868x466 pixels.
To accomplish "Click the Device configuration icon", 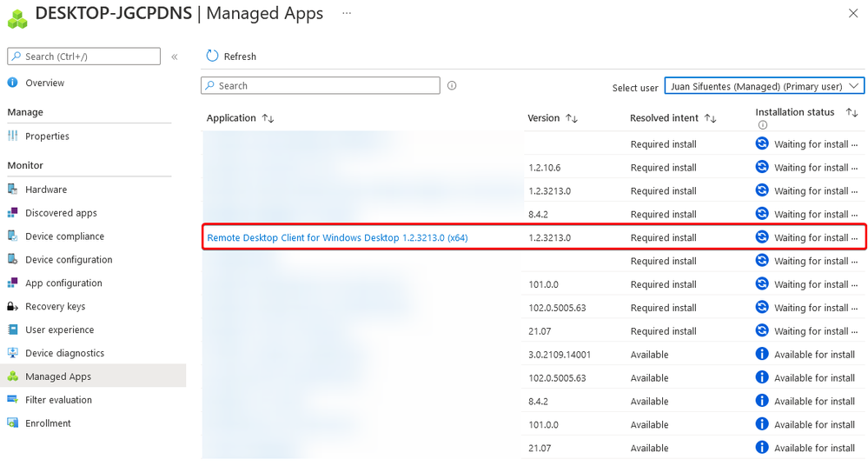I will tap(13, 259).
